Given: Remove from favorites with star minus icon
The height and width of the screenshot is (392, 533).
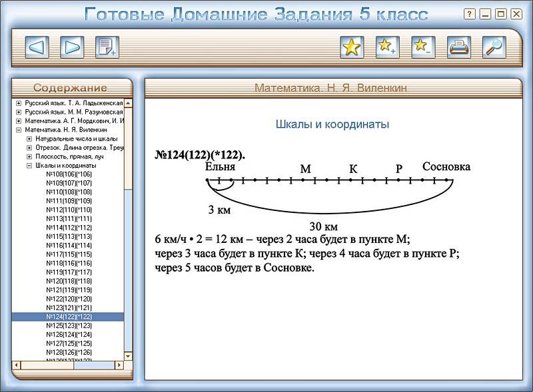Looking at the screenshot, I should (423, 47).
